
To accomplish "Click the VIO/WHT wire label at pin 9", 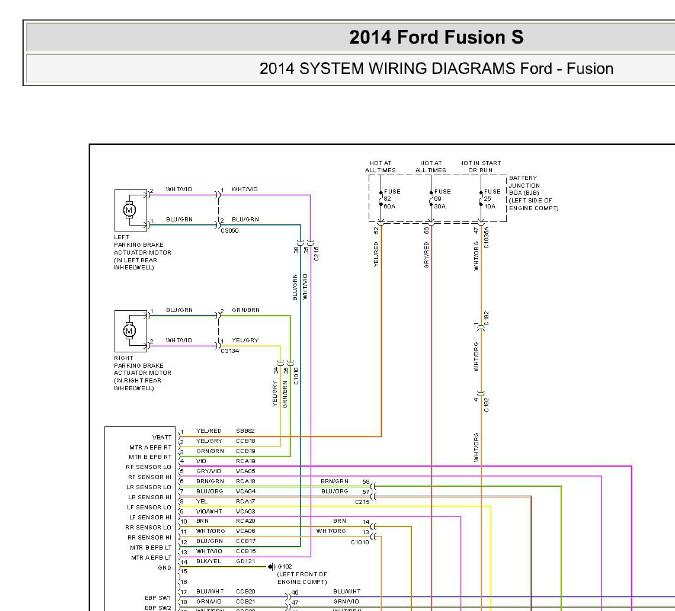I will (x=209, y=512).
